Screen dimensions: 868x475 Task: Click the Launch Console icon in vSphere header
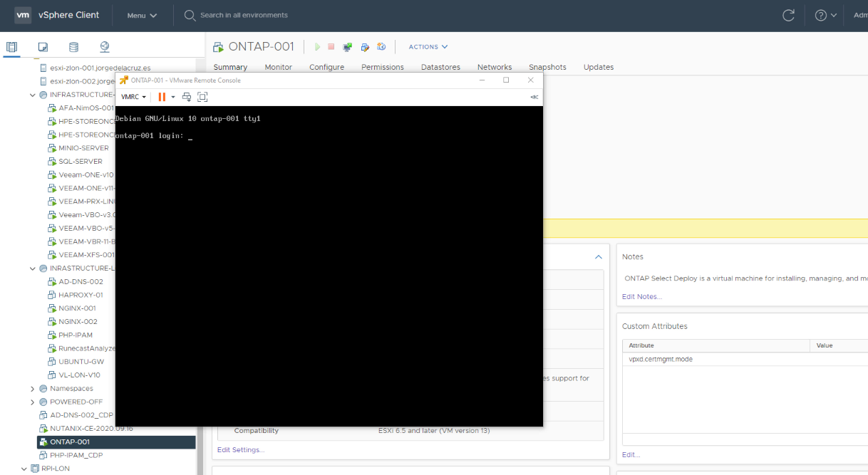(348, 47)
